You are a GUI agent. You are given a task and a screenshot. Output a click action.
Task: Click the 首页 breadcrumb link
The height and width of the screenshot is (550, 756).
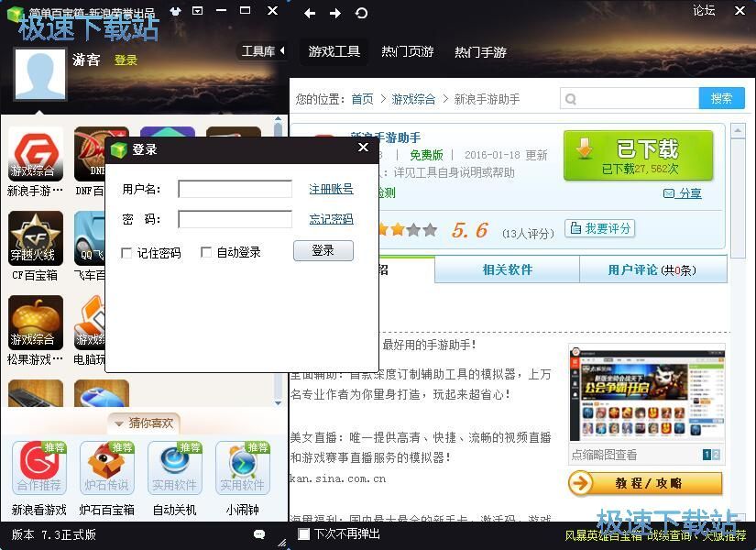[x=362, y=99]
